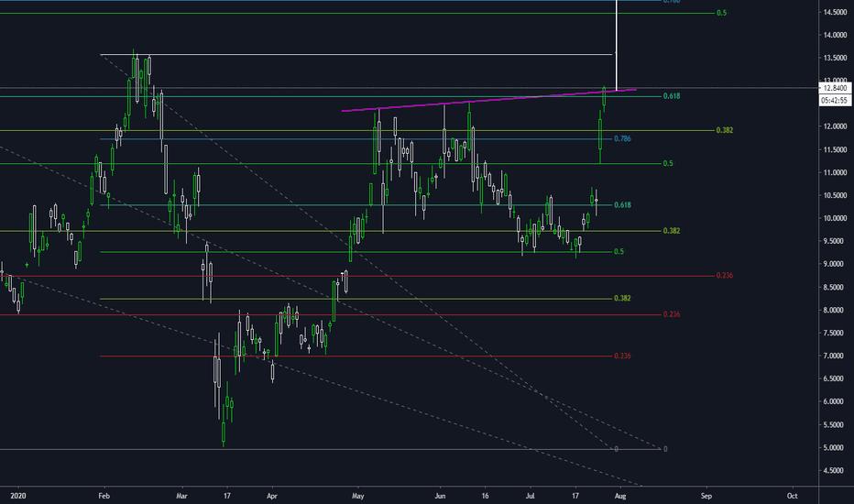
Task: Click the 0.5 fib label near price 11.2
Action: 668,163
